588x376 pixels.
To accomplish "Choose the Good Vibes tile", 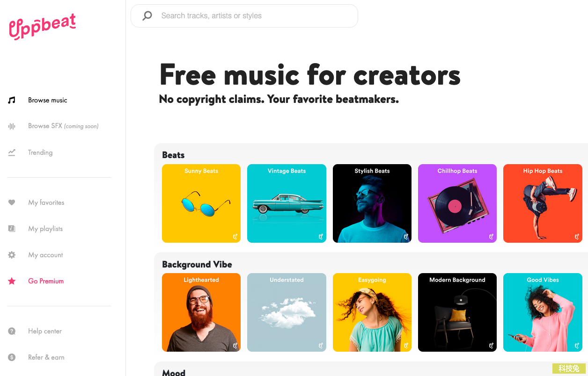I will (543, 312).
